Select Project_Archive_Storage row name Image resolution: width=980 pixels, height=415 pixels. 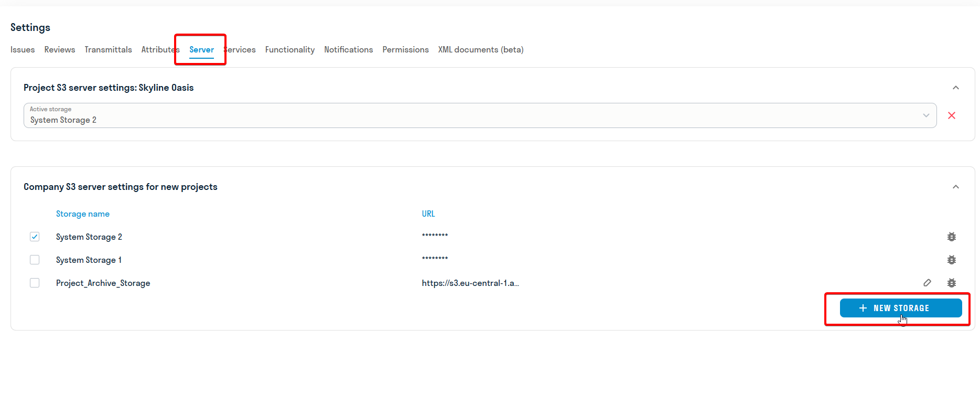[x=103, y=283]
